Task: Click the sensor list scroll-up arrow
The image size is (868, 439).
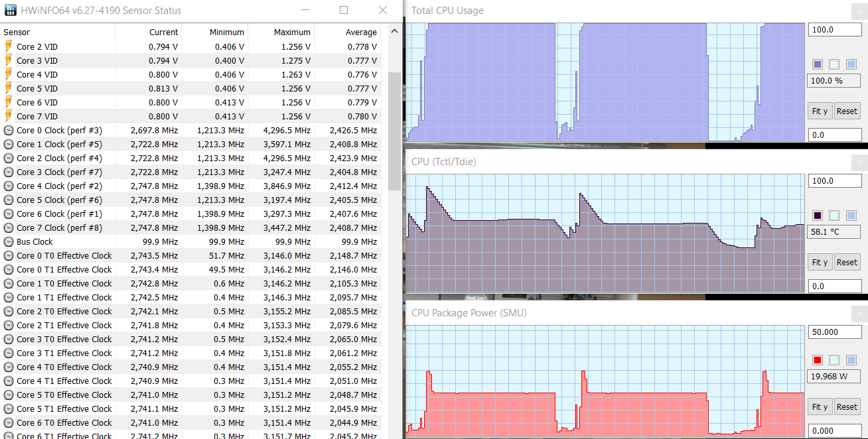Action: 394,31
